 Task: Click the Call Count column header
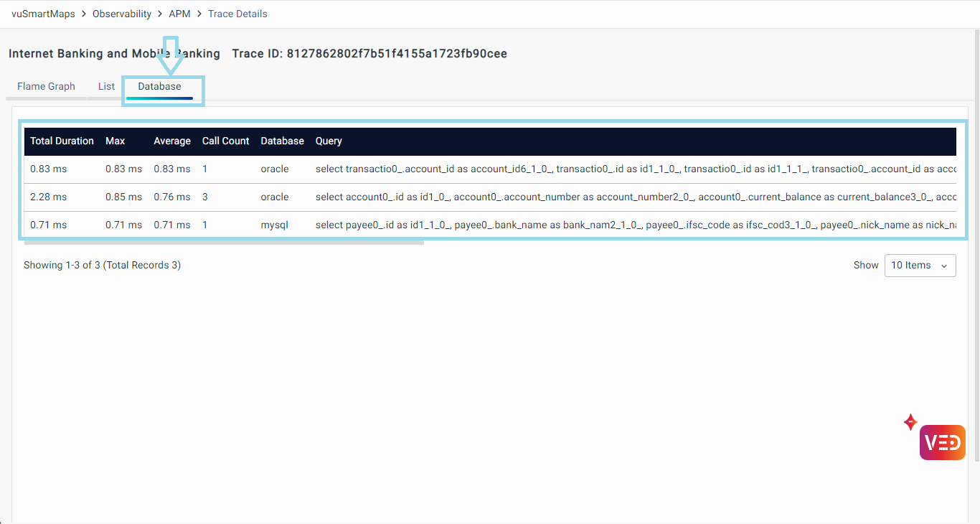tap(225, 141)
